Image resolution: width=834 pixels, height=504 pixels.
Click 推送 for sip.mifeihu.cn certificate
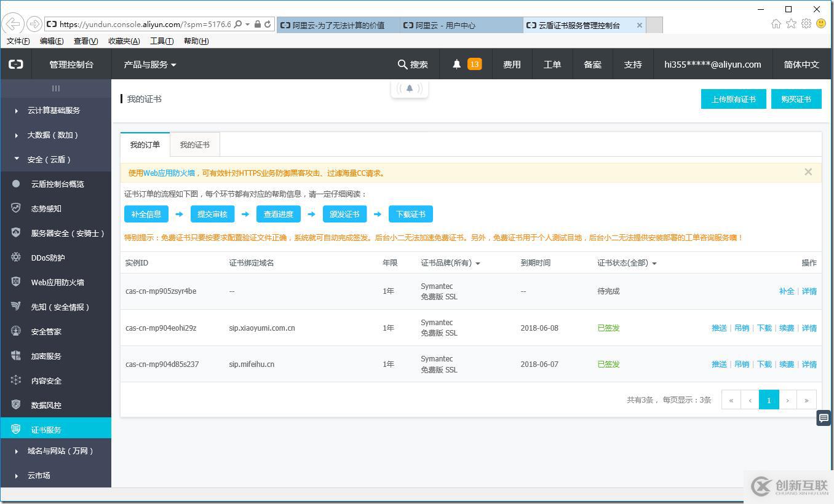coord(719,364)
